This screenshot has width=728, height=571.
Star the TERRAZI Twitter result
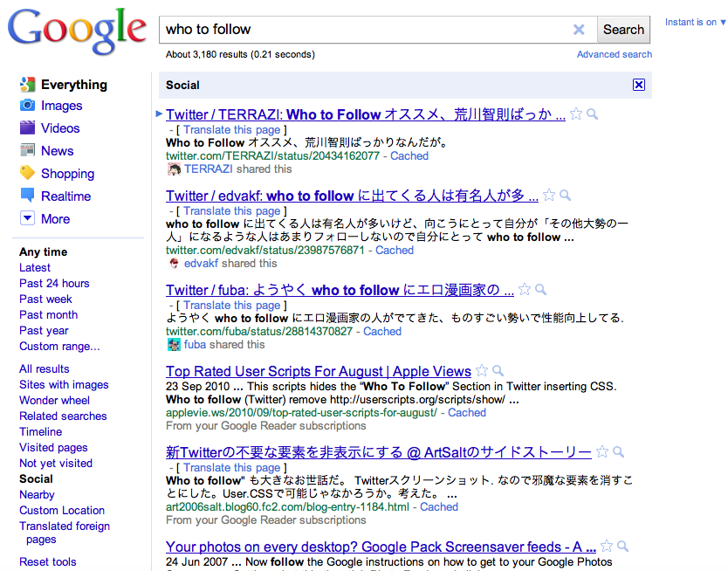pyautogui.click(x=576, y=114)
